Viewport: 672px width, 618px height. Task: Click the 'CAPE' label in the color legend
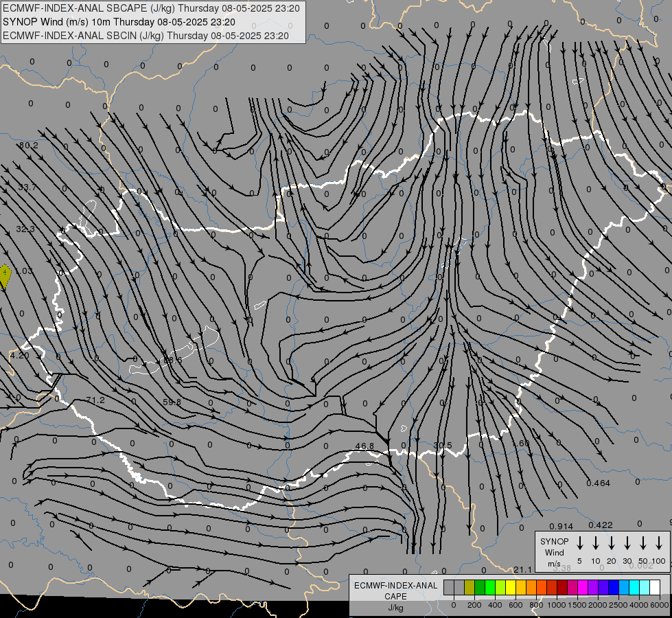click(x=395, y=597)
